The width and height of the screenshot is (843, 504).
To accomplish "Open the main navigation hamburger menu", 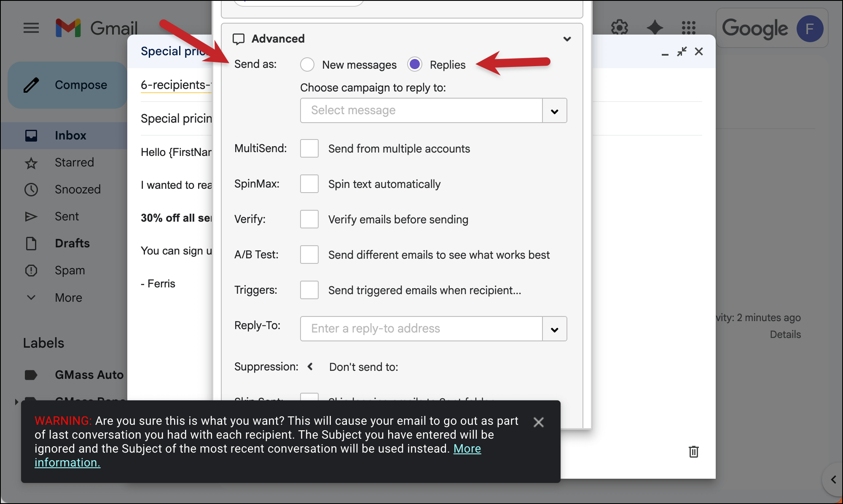I will 31,28.
